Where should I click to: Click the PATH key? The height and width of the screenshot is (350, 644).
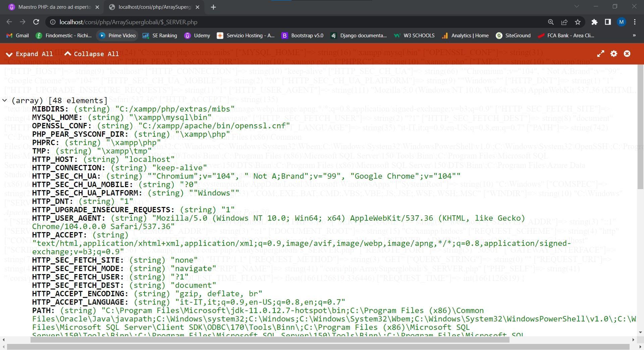tap(44, 310)
